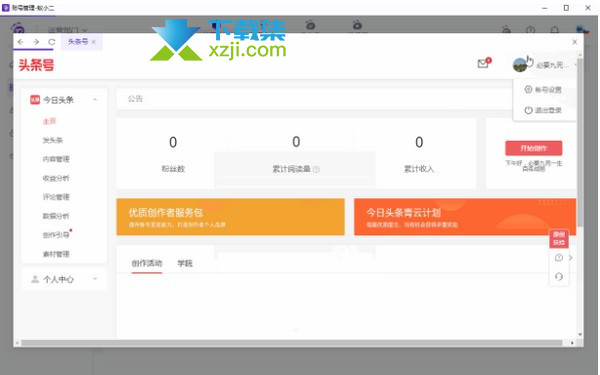Click the app icon in the title bar

[6, 7]
